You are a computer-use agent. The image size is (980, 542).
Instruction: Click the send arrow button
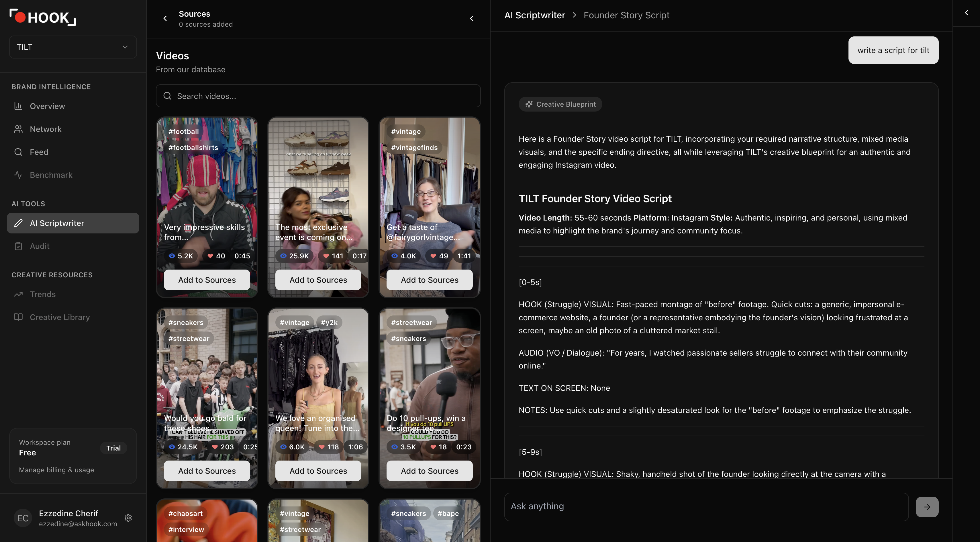pos(927,507)
